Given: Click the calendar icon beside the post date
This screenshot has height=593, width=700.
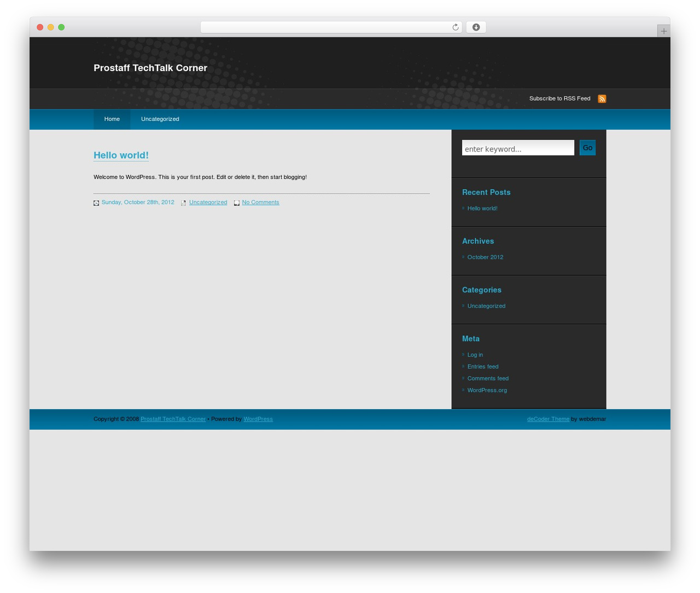Looking at the screenshot, I should 96,203.
